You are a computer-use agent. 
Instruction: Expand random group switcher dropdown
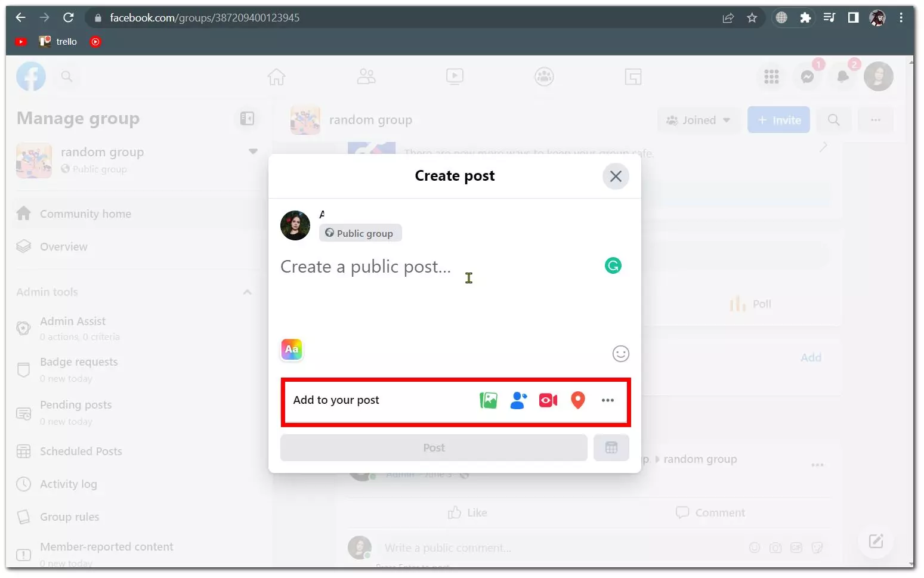253,152
